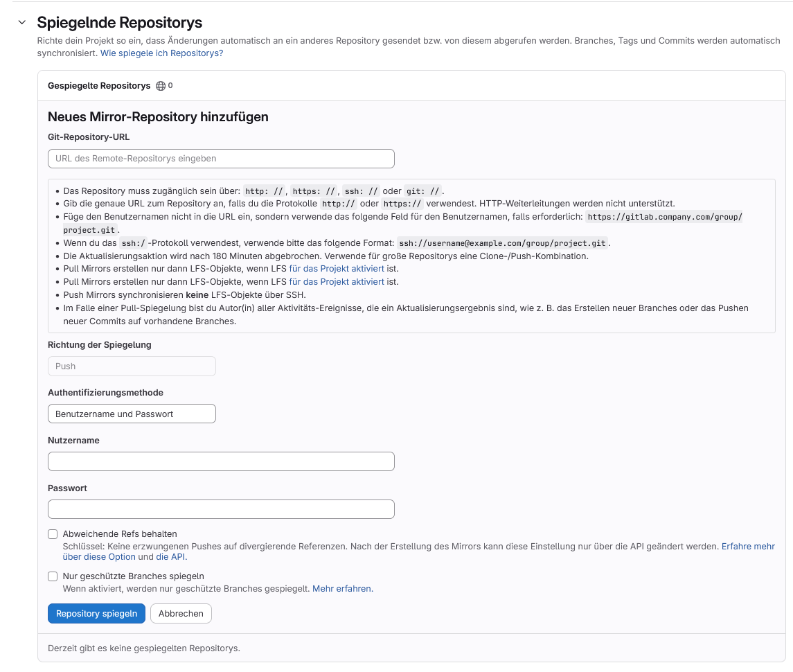This screenshot has width=793, height=672.
Task: Click the Spiegelnde Repositorys section heading
Action: (x=120, y=23)
